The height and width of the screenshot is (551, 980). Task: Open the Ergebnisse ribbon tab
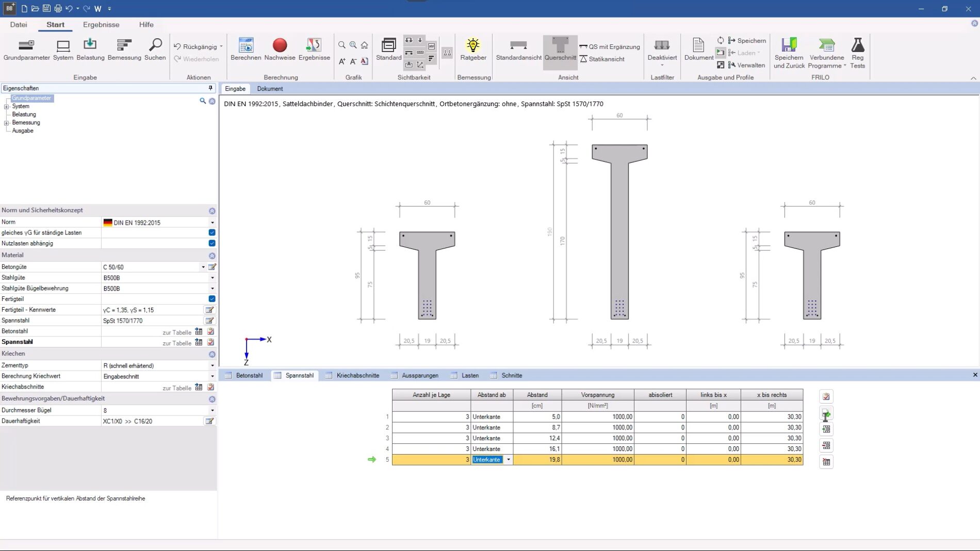click(x=101, y=25)
